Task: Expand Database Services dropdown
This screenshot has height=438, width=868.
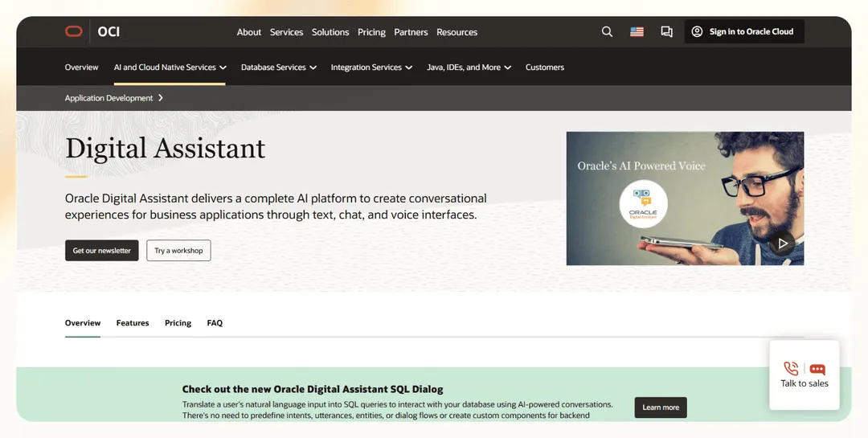Action: coord(278,67)
